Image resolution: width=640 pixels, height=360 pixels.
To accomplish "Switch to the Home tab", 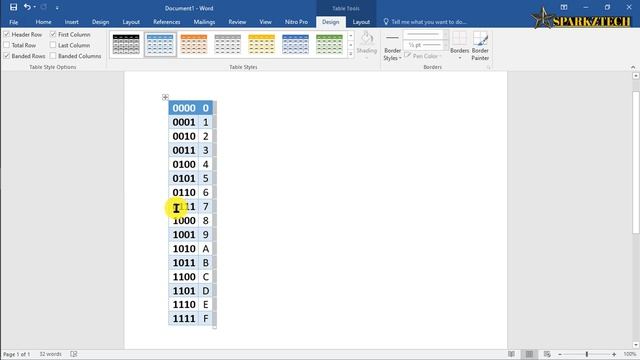I will coord(43,22).
